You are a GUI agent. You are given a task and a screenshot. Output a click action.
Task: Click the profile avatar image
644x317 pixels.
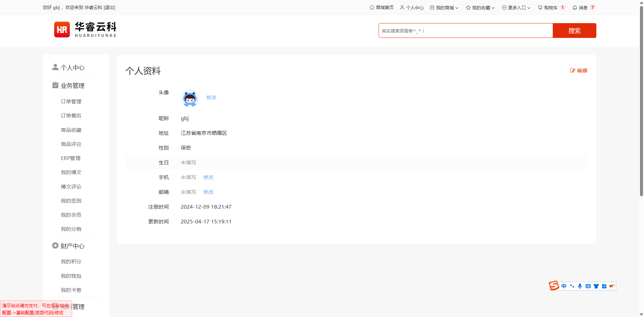pos(190,98)
